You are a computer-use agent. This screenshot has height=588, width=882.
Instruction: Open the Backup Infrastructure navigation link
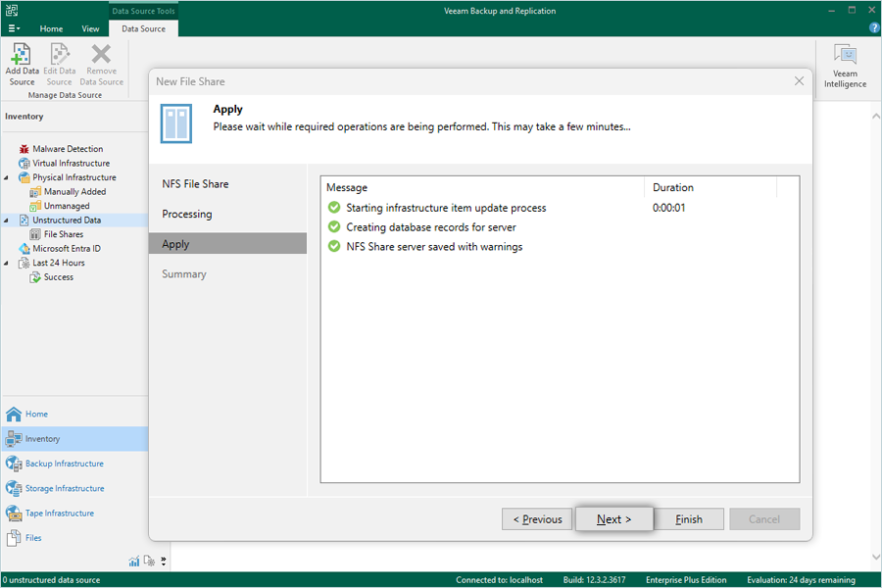(65, 464)
